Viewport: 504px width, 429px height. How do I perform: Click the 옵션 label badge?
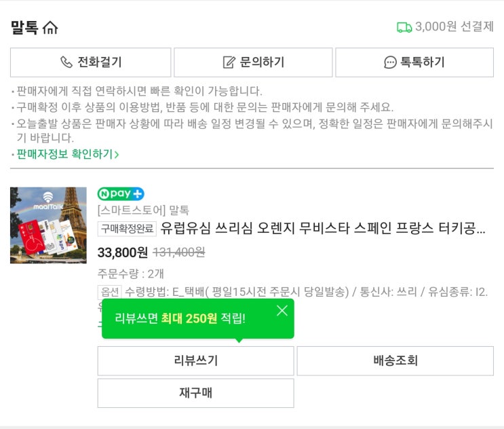(110, 292)
